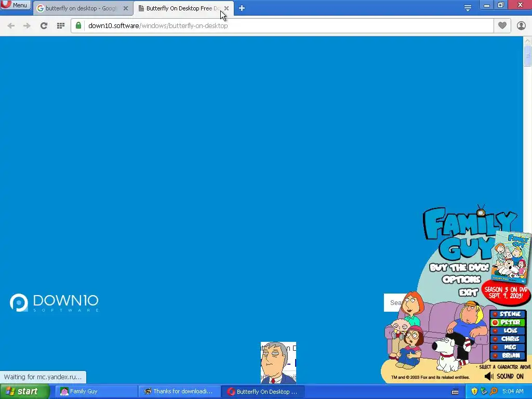
Task: Select the Lois character option
Action: 508,330
